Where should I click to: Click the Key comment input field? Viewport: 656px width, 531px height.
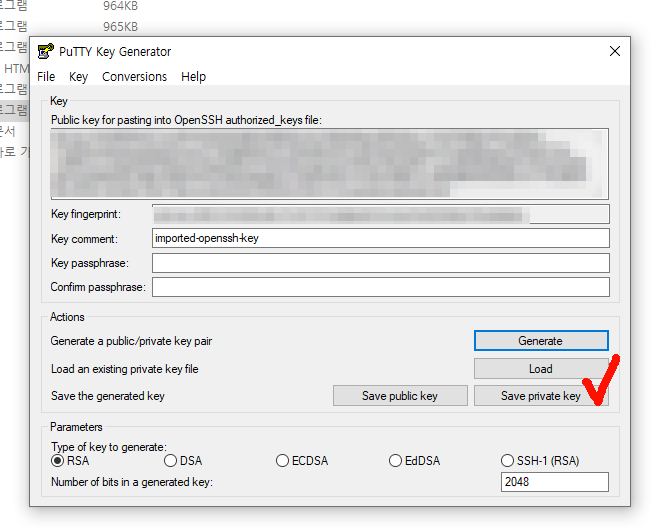point(381,238)
